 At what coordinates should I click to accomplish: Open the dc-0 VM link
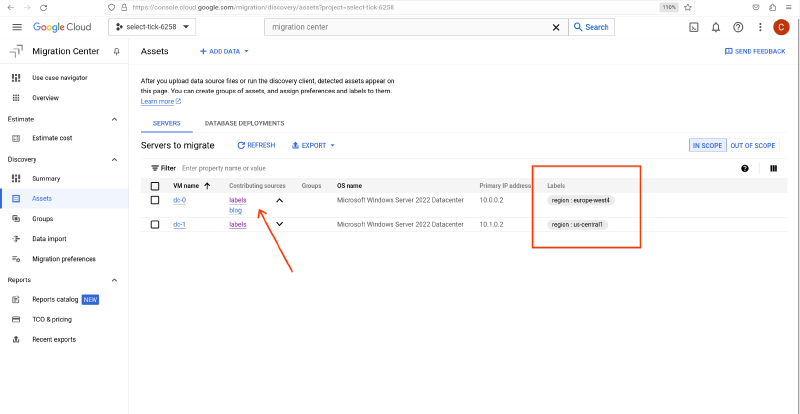coord(179,200)
